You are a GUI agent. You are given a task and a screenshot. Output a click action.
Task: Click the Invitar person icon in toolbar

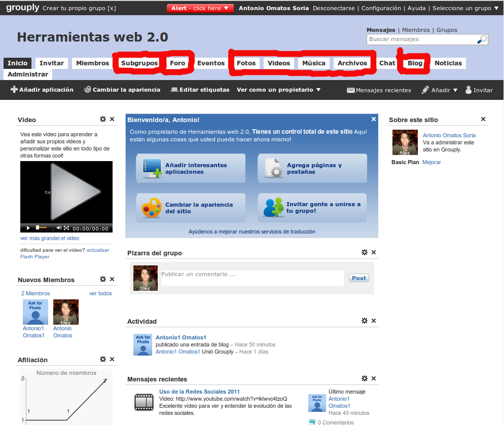coord(469,90)
